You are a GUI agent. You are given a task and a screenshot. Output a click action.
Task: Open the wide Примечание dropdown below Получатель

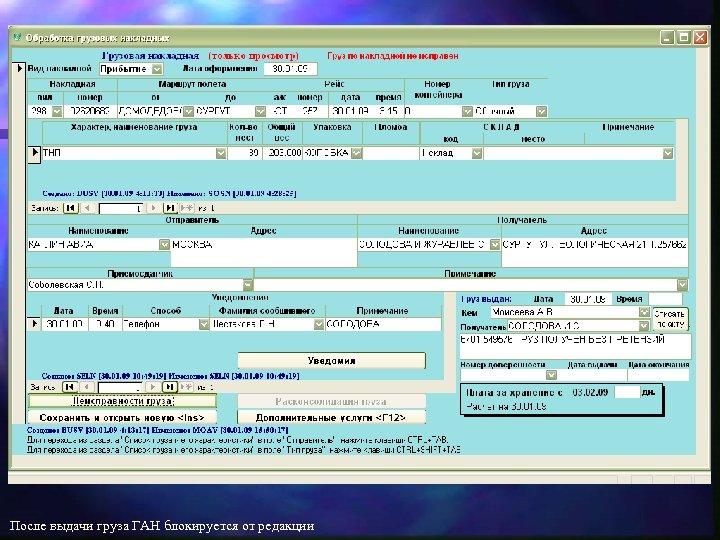click(682, 285)
